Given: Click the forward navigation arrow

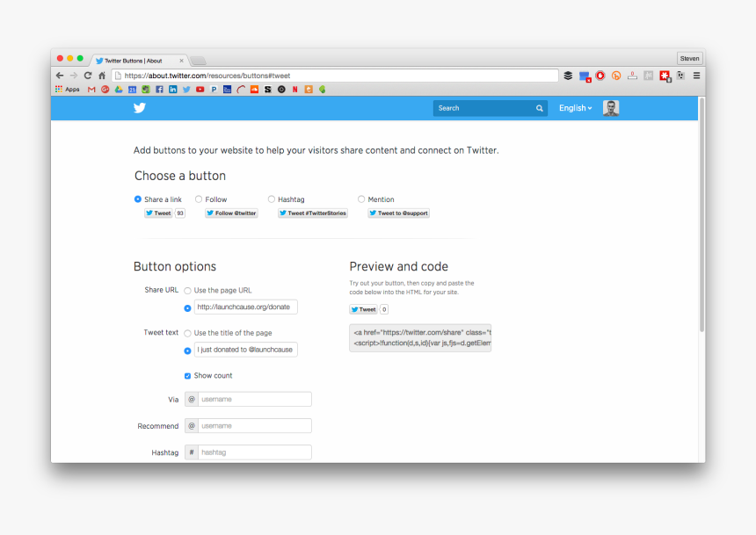Looking at the screenshot, I should pyautogui.click(x=74, y=76).
